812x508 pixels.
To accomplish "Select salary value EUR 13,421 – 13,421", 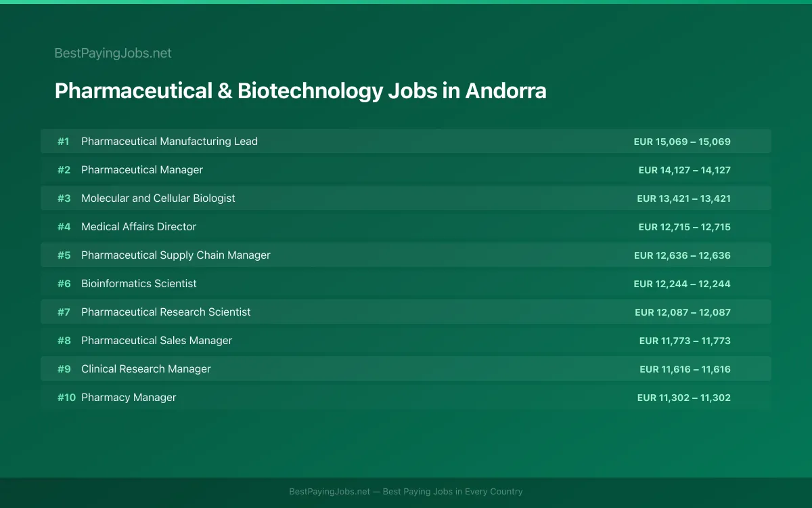I will click(x=684, y=198).
